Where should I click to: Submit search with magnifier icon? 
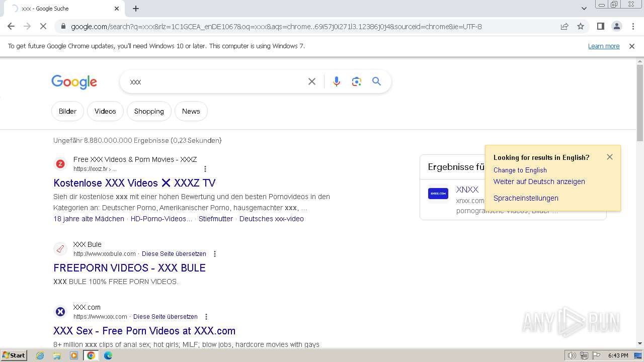(376, 81)
